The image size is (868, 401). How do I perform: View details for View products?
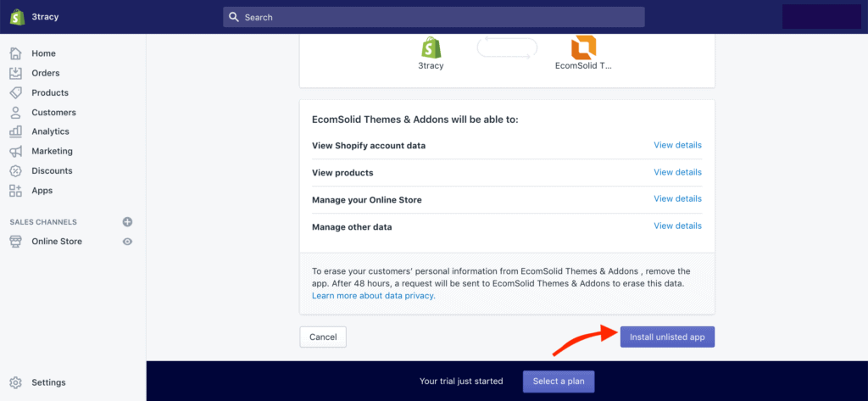(677, 172)
